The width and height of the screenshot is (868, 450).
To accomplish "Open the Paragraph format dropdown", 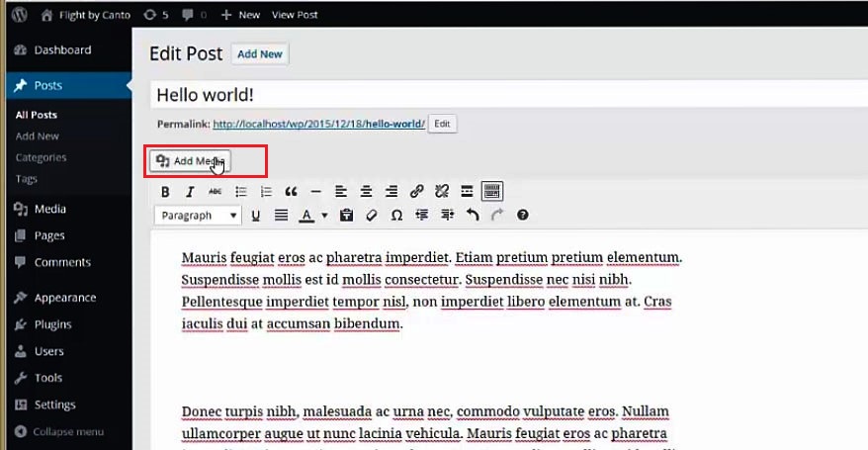I will tap(198, 215).
